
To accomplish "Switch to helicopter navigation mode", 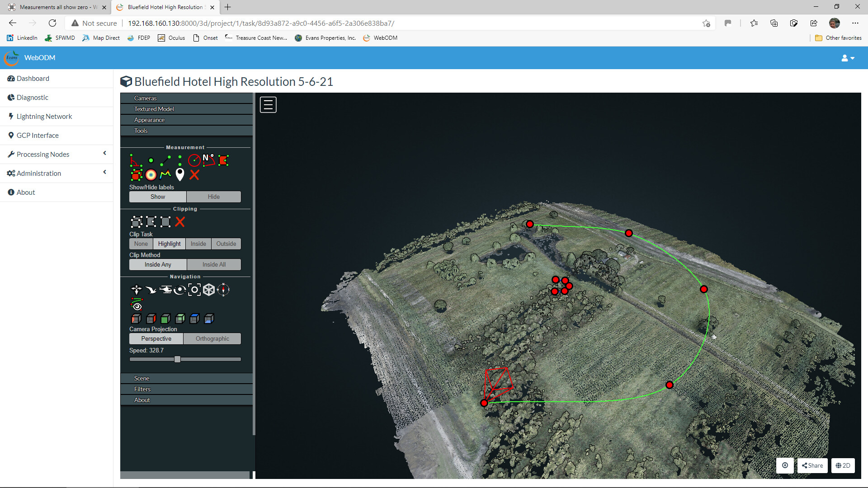I will (x=166, y=289).
